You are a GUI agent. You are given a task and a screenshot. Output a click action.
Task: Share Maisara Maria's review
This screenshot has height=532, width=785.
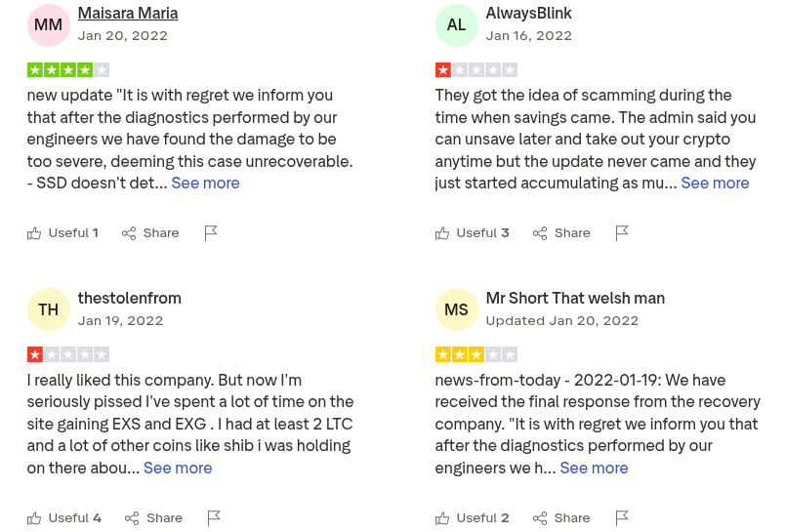[150, 233]
